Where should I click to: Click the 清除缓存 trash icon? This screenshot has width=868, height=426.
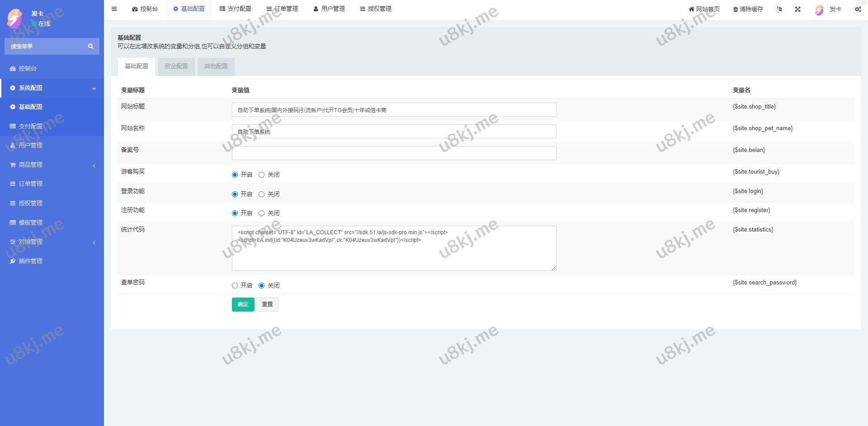pos(736,9)
